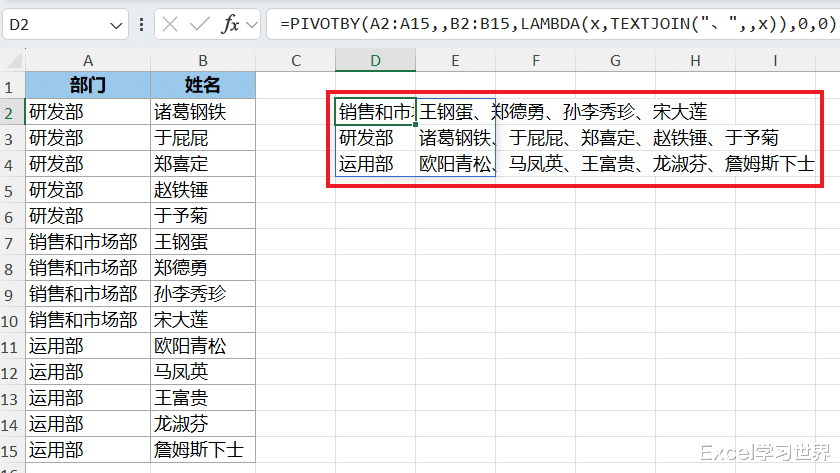This screenshot has width=840, height=473.
Task: Select 研发部 cell in row 2, column A
Action: [88, 112]
